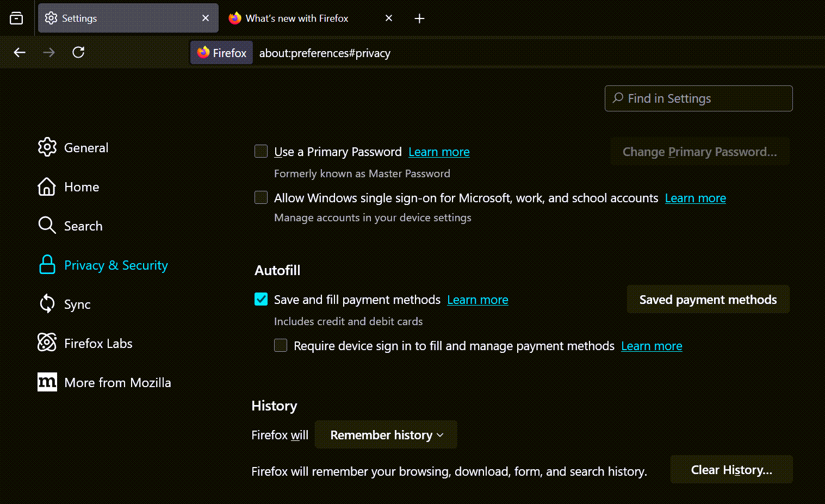Click the address bar URL about:preferences#privacy
The height and width of the screenshot is (504, 825).
coord(325,53)
